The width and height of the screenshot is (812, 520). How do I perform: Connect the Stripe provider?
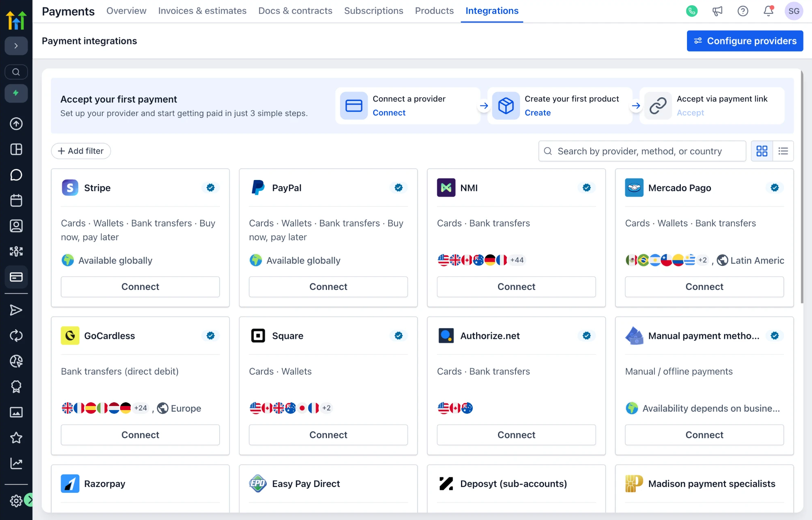point(140,287)
